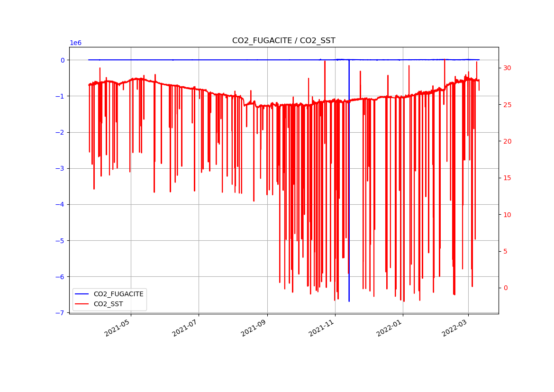The image size is (554, 392).
Task: Select the CO2_SST legend label
Action: tap(108, 304)
